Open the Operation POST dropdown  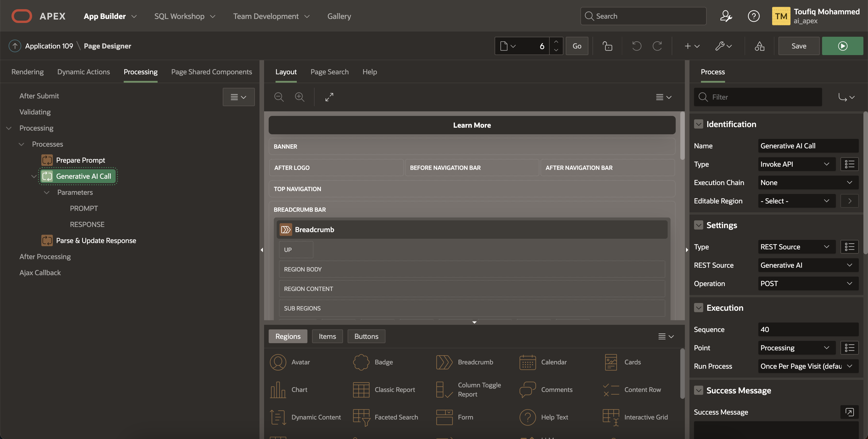click(x=808, y=283)
